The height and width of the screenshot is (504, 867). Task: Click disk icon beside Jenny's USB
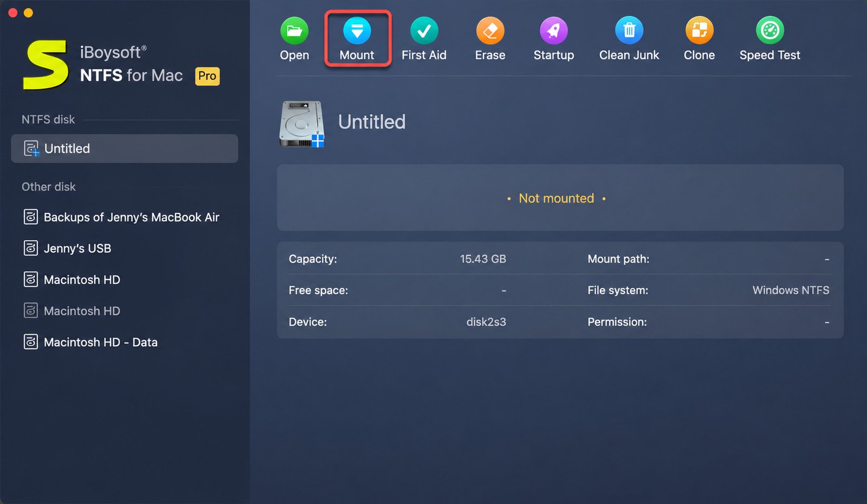[31, 248]
